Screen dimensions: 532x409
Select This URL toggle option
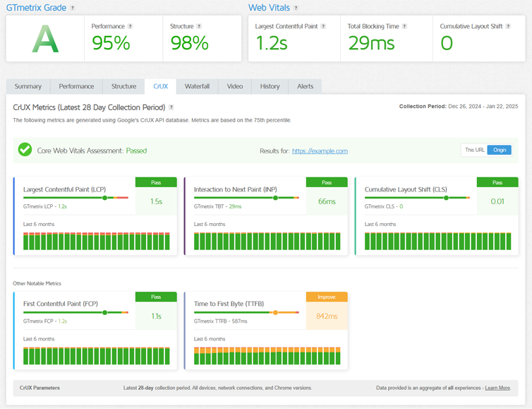[474, 150]
